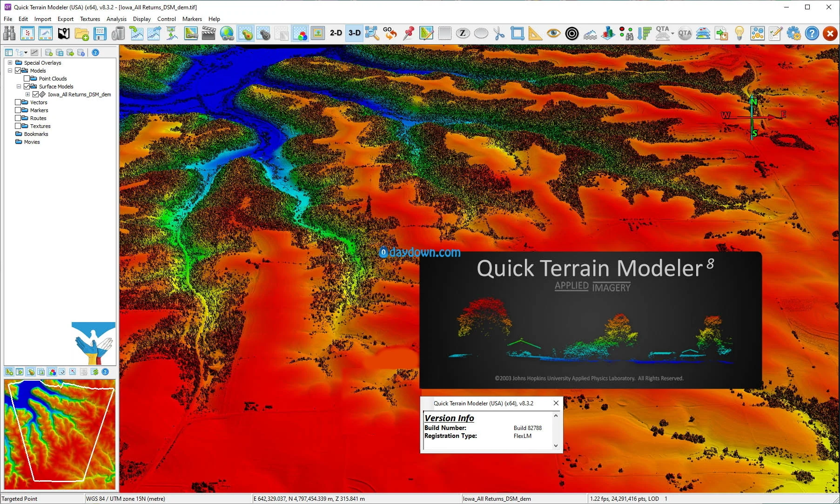The height and width of the screenshot is (504, 840).
Task: Collapse the Surface Models tree node
Action: (19, 87)
